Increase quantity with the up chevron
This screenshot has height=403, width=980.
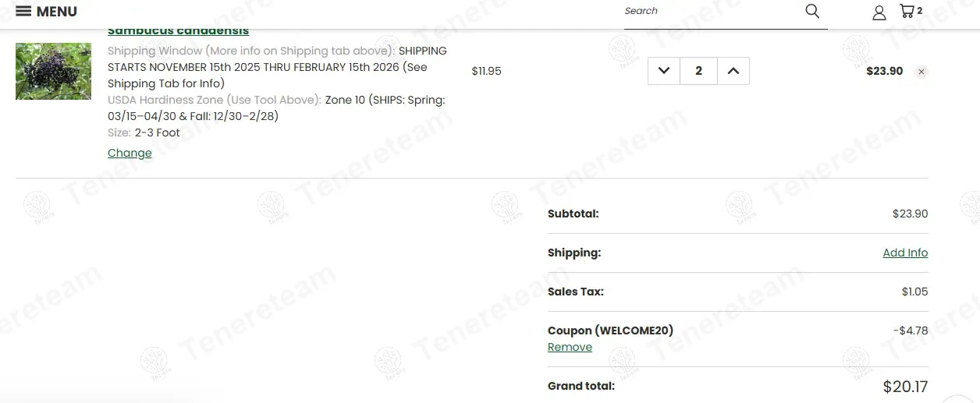(733, 71)
